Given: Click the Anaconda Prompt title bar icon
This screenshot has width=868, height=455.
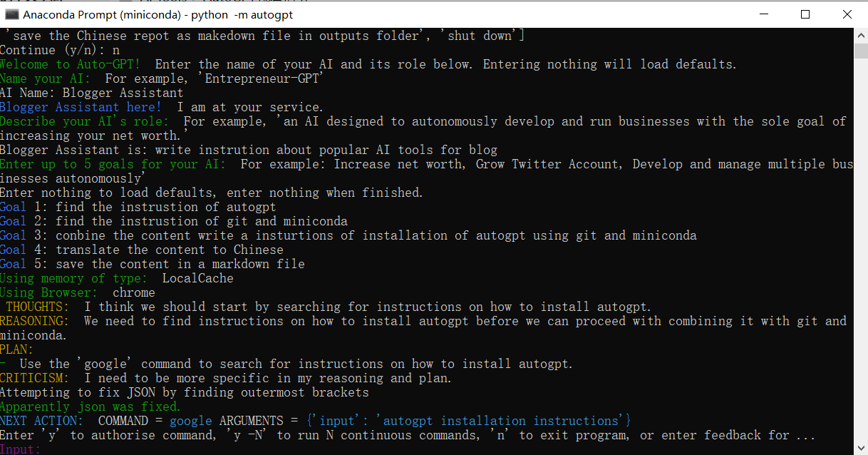Looking at the screenshot, I should [11, 14].
